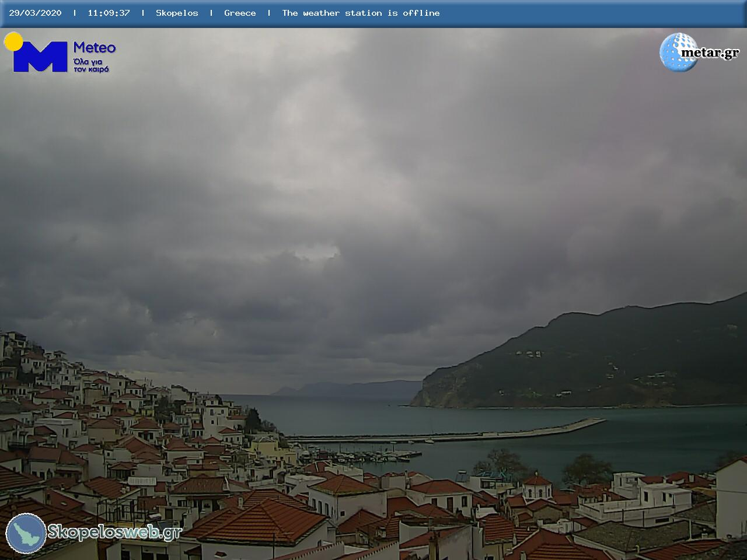
Task: Click the Greek slogan 'Όλα για τον καιρό'
Action: click(x=91, y=65)
